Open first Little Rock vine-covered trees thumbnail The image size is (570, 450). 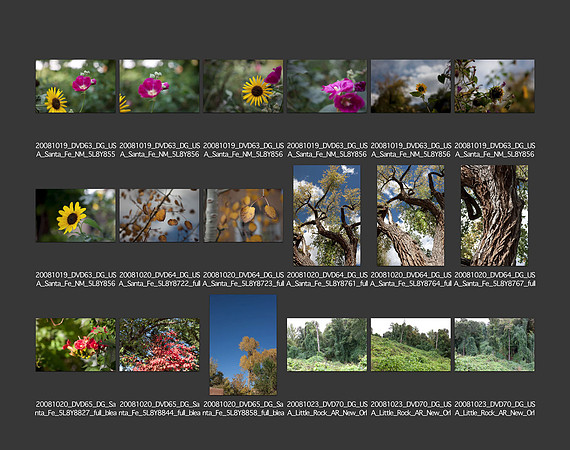click(x=327, y=345)
